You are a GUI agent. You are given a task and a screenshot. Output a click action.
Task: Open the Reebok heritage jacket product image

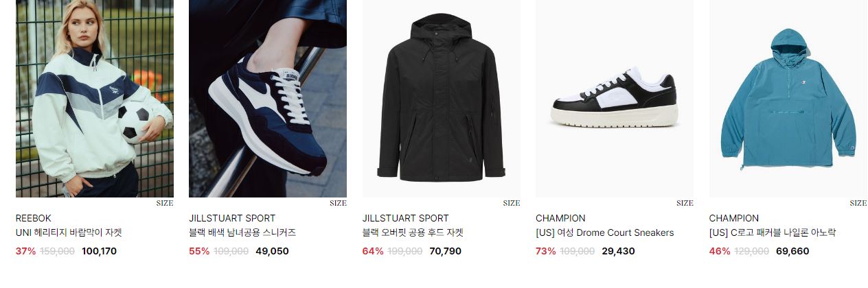(94, 99)
